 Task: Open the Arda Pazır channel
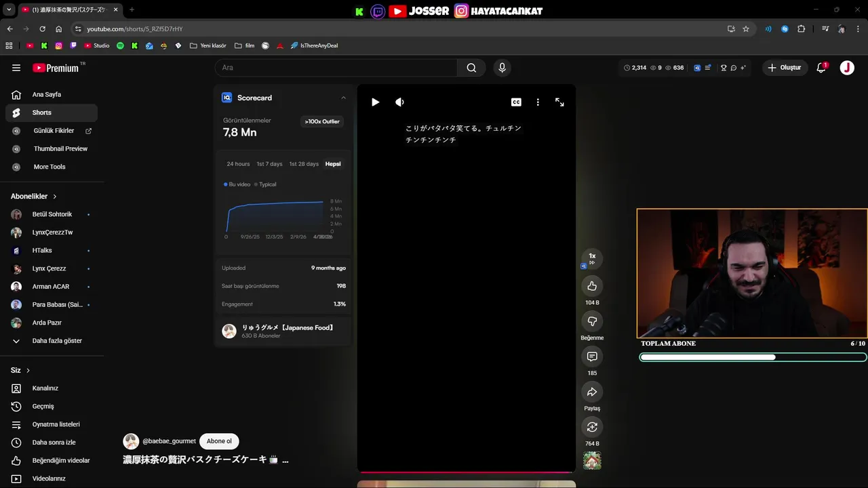click(52, 323)
